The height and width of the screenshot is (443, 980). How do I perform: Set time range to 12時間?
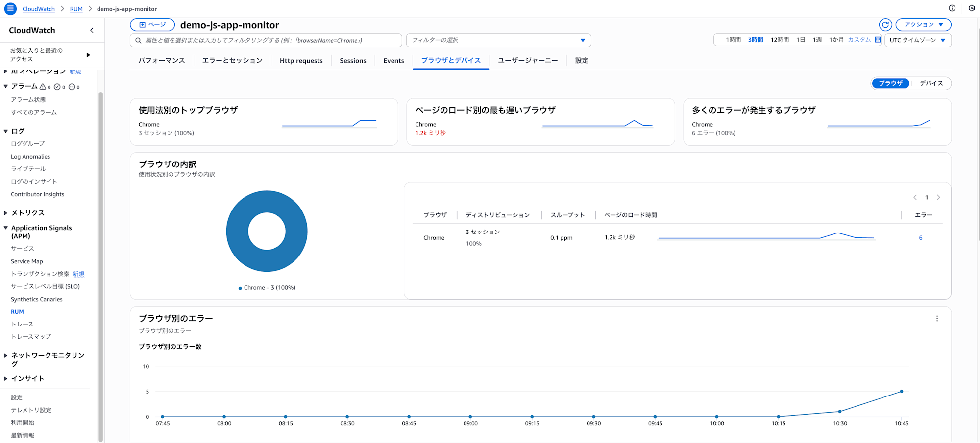tap(780, 40)
